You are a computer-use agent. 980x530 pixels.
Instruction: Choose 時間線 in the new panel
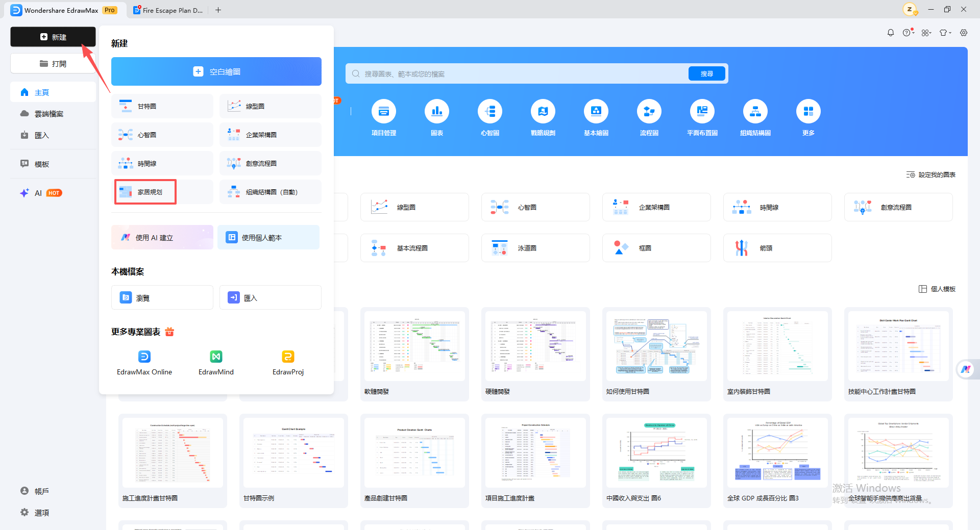coord(162,163)
